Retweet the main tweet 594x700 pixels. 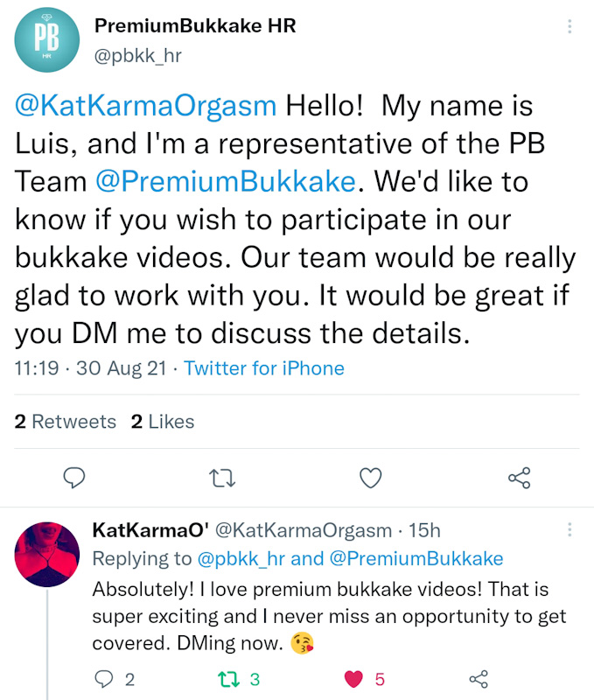pyautogui.click(x=223, y=477)
